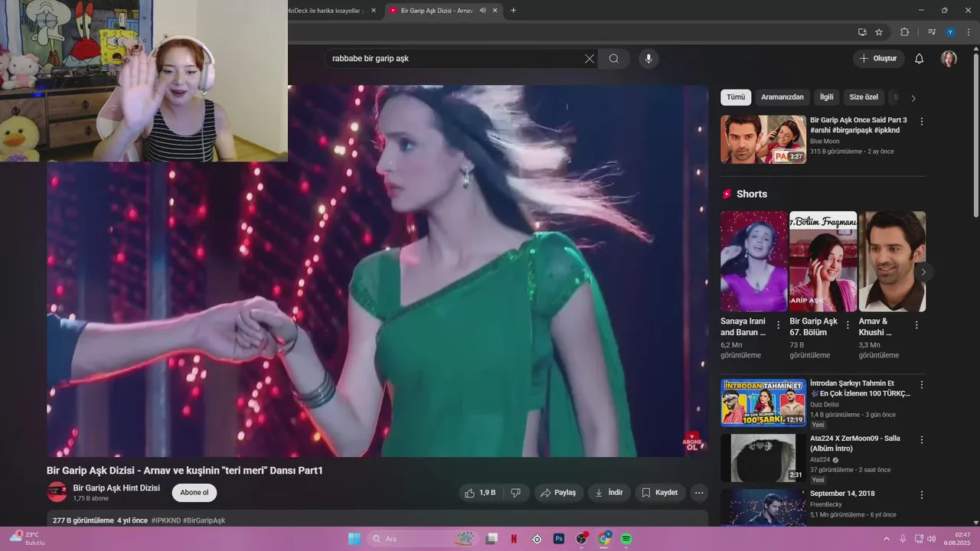Show hidden system tray icons chevron

tap(887, 539)
